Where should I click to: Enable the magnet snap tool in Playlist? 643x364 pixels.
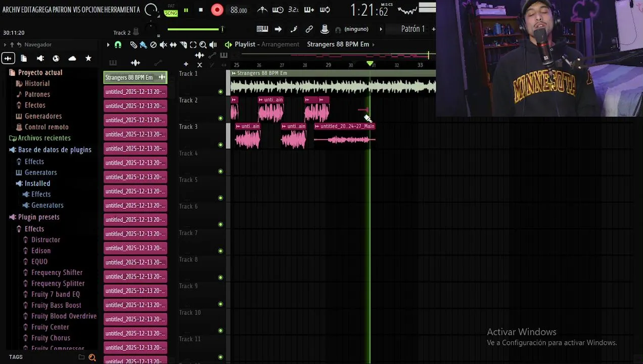pyautogui.click(x=118, y=44)
